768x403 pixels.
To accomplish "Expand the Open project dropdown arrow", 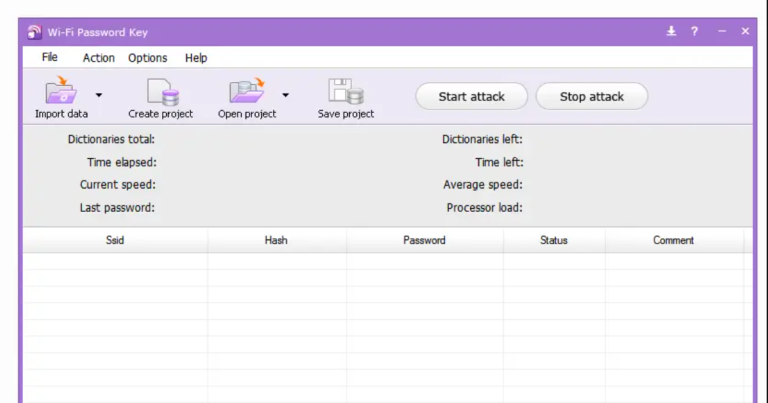I will (286, 95).
